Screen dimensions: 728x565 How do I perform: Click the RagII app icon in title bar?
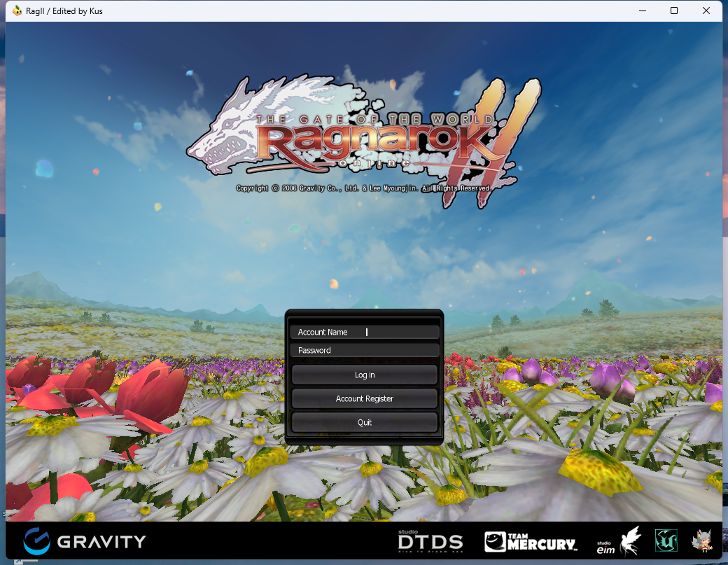(17, 11)
